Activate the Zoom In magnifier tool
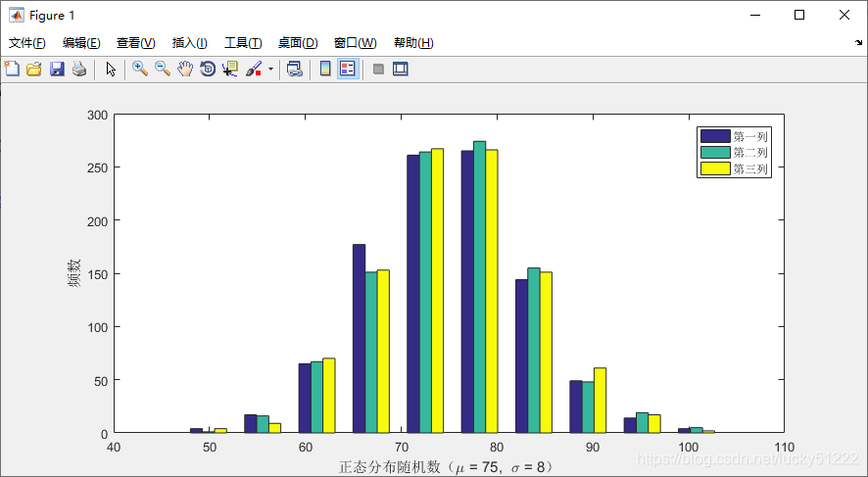Screen dimensions: 868x477 point(140,69)
